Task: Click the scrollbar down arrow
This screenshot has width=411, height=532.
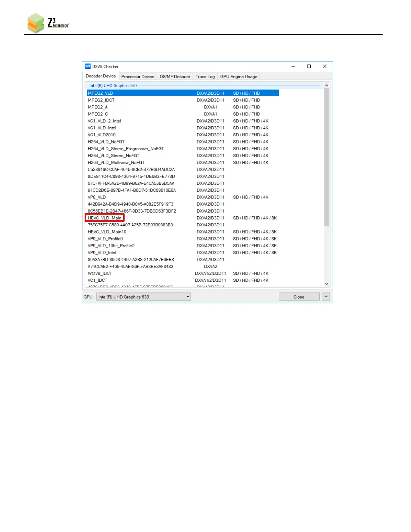Action: click(327, 284)
